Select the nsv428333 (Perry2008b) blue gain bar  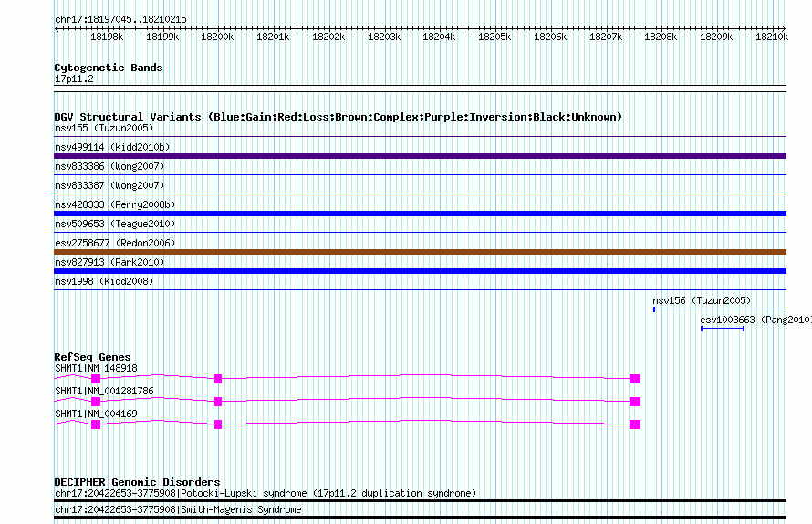pos(420,214)
